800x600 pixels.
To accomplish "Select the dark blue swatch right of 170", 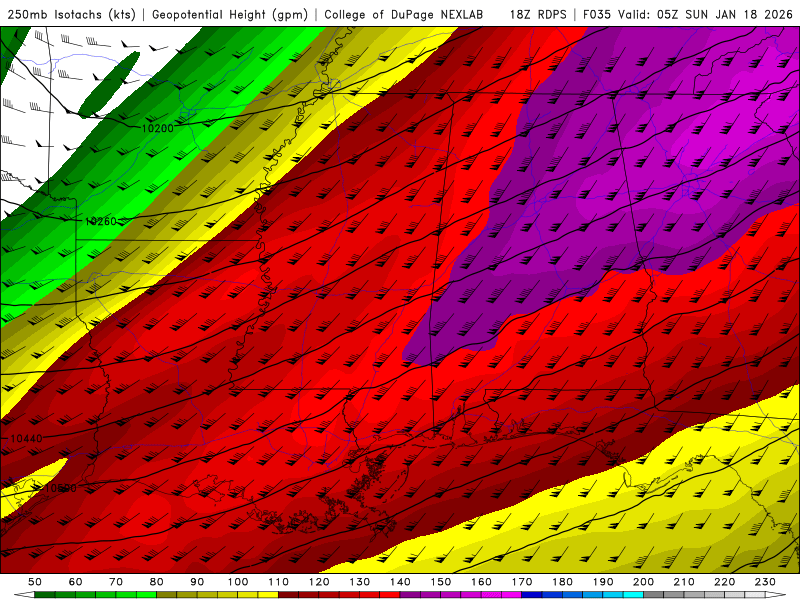I will [532, 595].
